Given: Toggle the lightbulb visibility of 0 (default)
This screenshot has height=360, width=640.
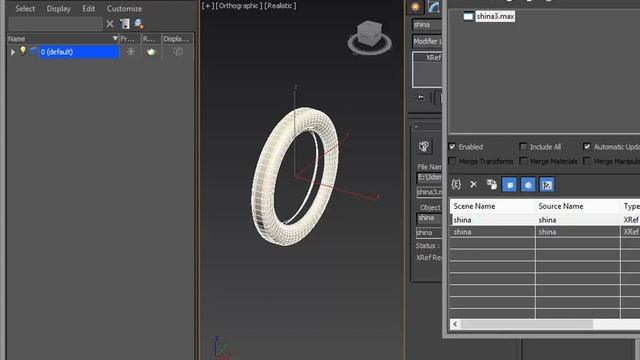Looking at the screenshot, I should pyautogui.click(x=23, y=51).
